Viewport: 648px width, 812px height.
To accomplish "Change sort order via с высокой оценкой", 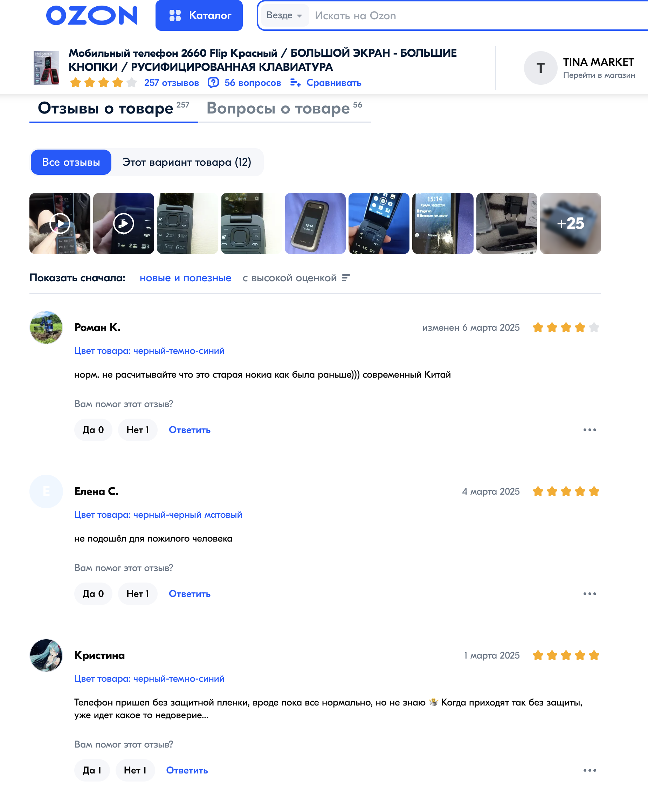I will click(296, 278).
